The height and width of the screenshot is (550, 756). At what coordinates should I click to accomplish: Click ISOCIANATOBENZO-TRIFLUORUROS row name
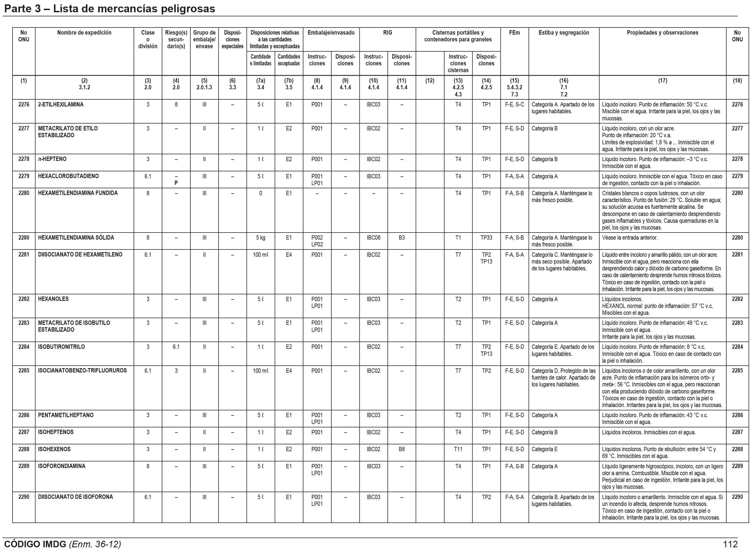point(82,370)
